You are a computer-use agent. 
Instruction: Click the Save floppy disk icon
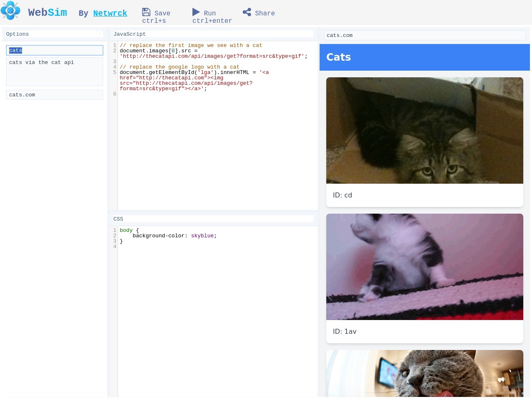pos(146,12)
